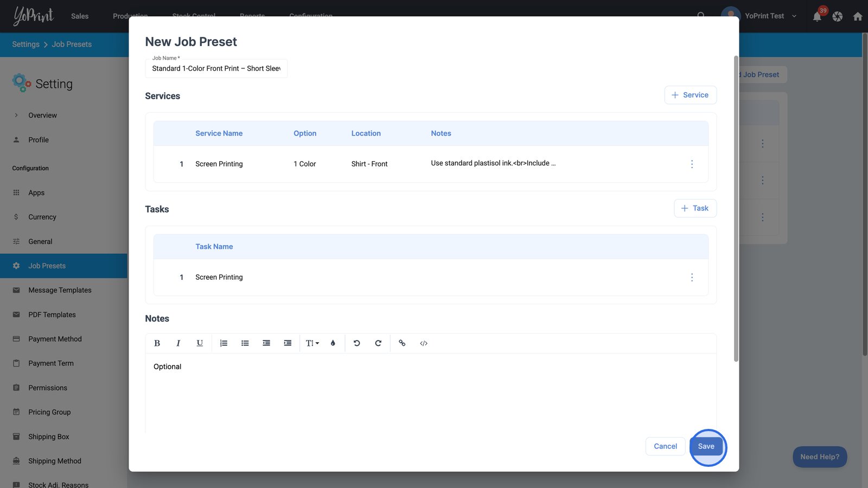
Task: Click the redo icon in editor
Action: [x=378, y=343]
